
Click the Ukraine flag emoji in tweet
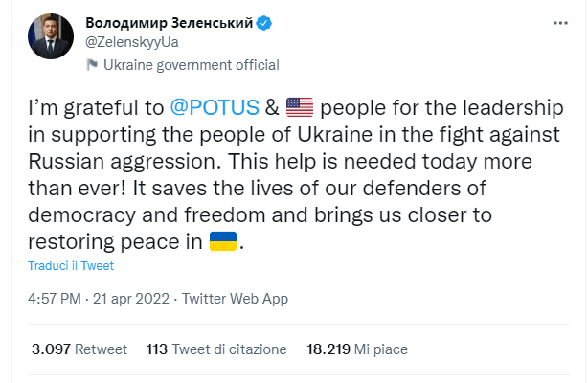[x=223, y=241]
